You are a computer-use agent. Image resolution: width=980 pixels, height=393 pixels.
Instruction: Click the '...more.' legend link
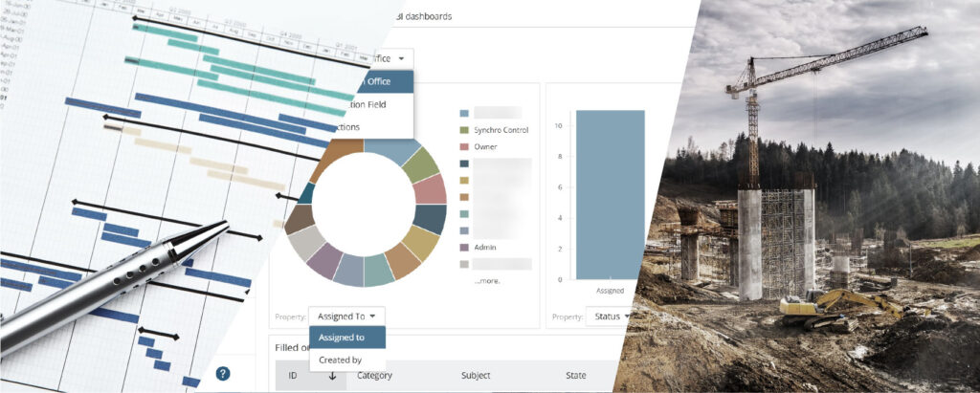click(x=487, y=280)
